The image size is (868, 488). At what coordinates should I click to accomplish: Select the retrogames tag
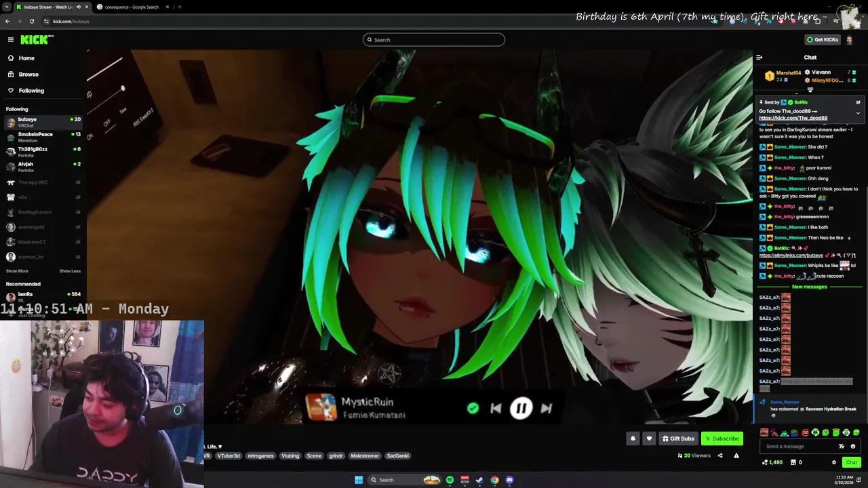click(x=260, y=456)
